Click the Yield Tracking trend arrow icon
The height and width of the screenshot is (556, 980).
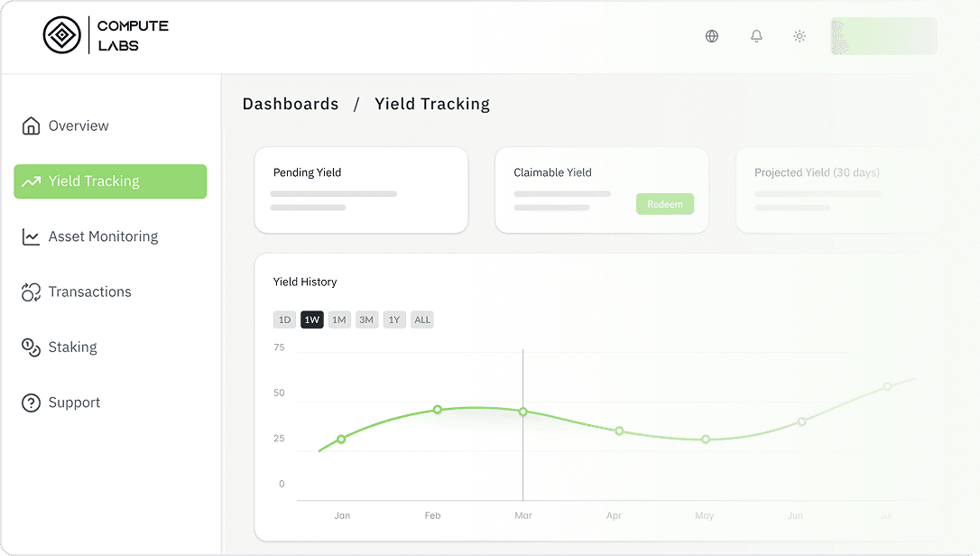[x=31, y=181]
